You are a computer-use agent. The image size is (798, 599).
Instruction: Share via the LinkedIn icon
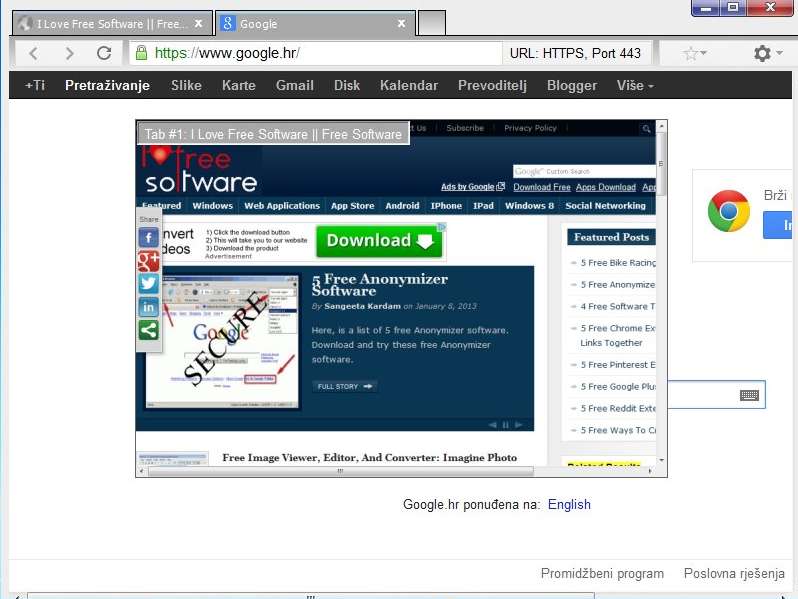tap(149, 307)
